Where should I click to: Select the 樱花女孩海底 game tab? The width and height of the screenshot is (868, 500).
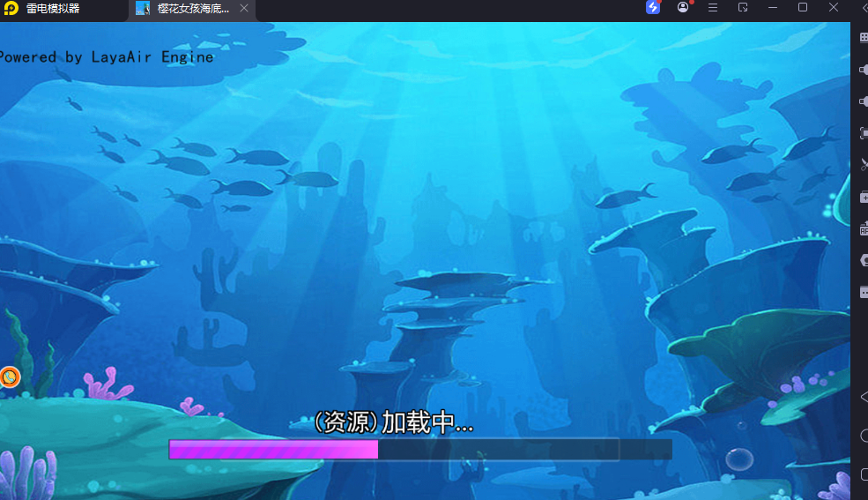click(183, 9)
